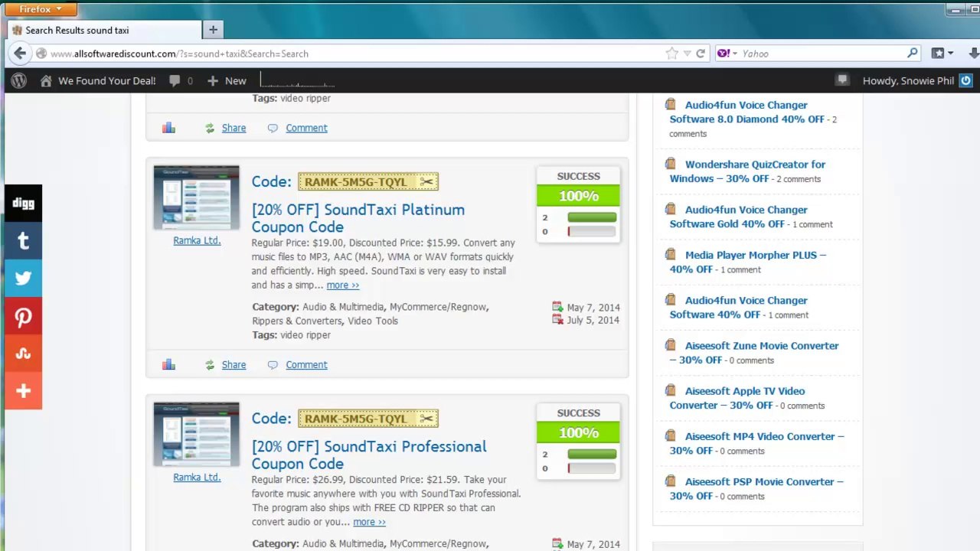Open the Firefox menu button
Screen dimensions: 980x551
40,9
